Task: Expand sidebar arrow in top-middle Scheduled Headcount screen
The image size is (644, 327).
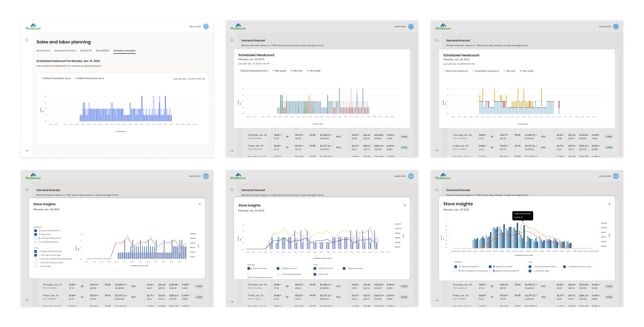Action: click(232, 151)
